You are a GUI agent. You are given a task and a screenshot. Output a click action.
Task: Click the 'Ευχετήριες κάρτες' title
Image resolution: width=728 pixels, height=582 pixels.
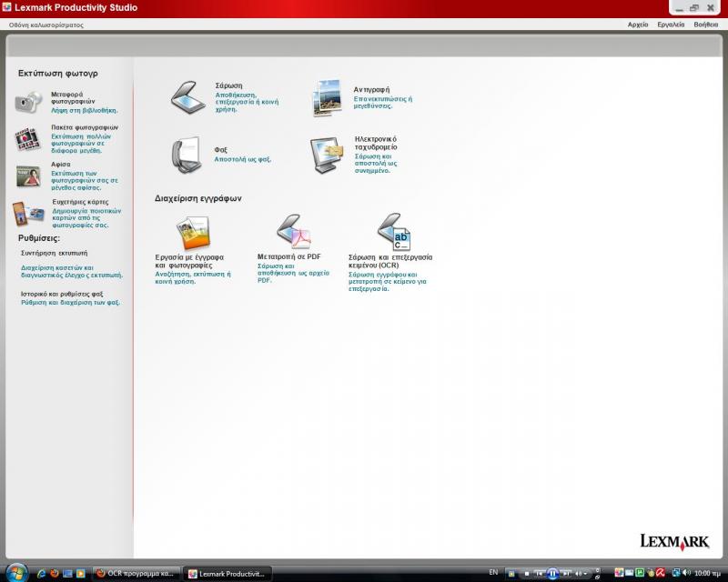click(x=80, y=202)
